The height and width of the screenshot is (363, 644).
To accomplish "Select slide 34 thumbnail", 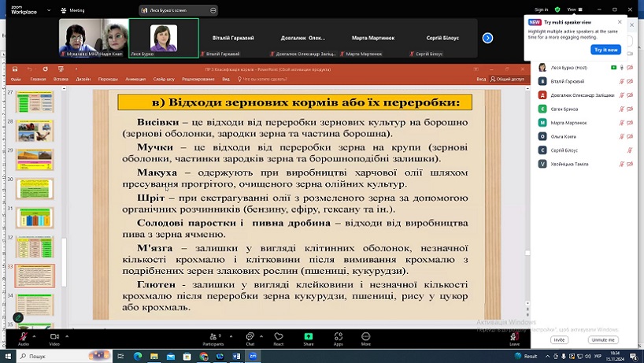I will pyautogui.click(x=35, y=305).
